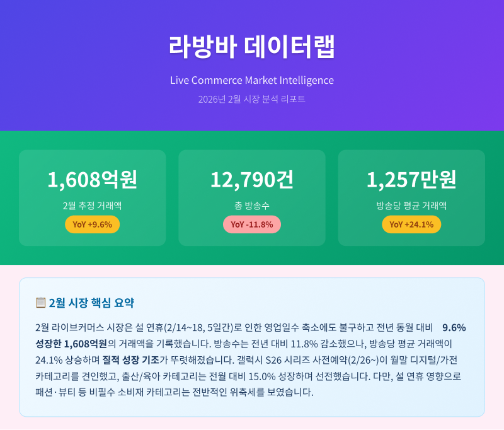Click the 1,257만원 average value figure
Image resolution: width=504 pixels, height=430 pixels.
click(411, 180)
